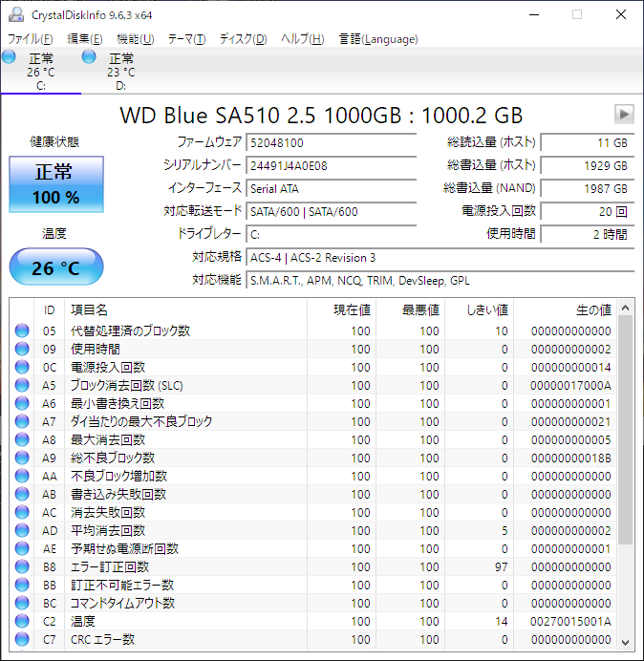
Task: Click status orb of row 0C 電源投入回数
Action: tap(22, 367)
